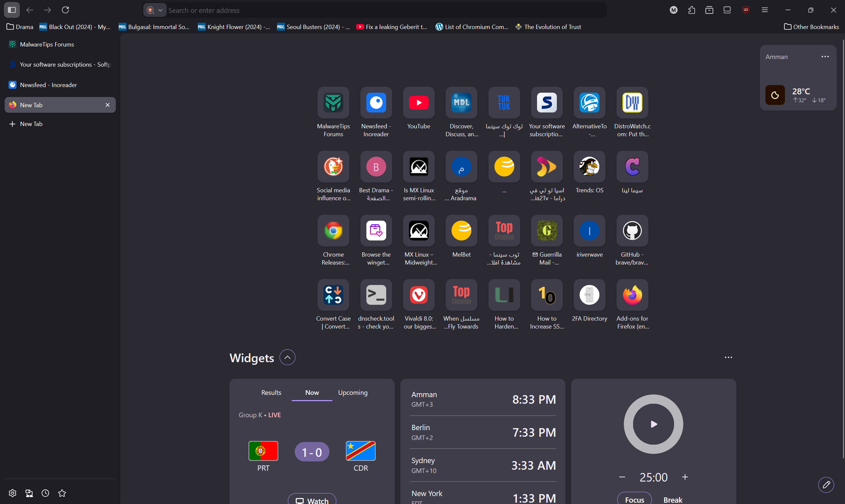Open the Other Bookmarks folder
The height and width of the screenshot is (504, 845).
pos(811,27)
